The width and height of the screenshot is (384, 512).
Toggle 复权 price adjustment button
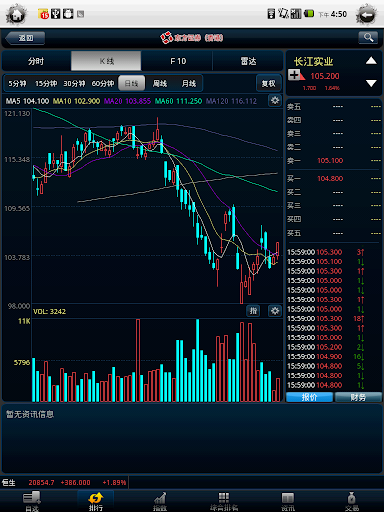269,83
